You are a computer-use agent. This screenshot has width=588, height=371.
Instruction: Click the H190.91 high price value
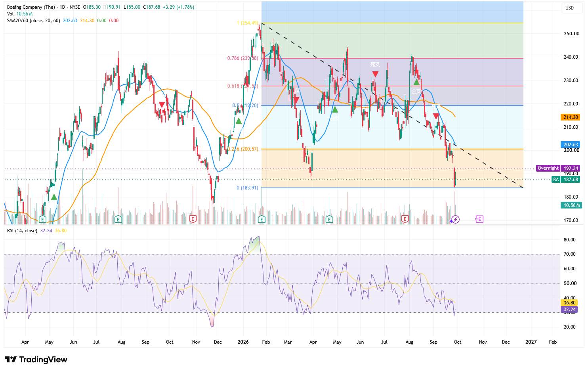pos(112,7)
